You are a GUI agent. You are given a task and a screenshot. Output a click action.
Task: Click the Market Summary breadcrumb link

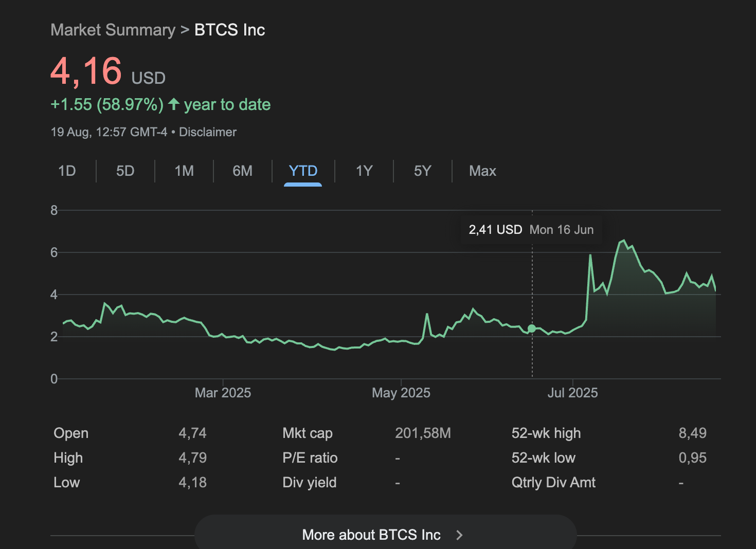click(113, 30)
